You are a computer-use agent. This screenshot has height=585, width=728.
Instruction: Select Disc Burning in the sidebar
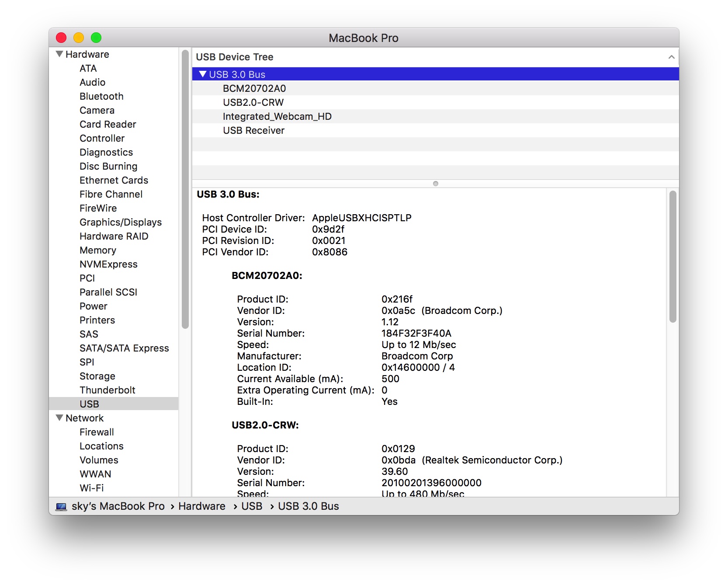108,166
